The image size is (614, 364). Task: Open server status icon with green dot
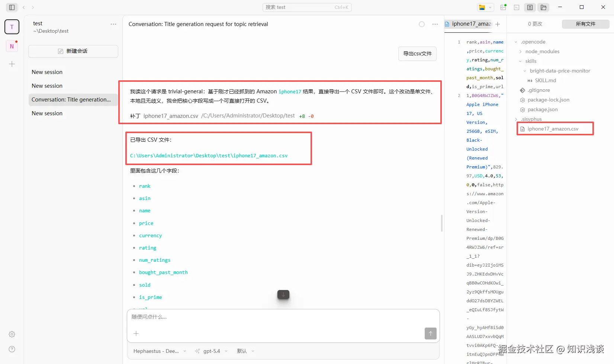pyautogui.click(x=504, y=7)
